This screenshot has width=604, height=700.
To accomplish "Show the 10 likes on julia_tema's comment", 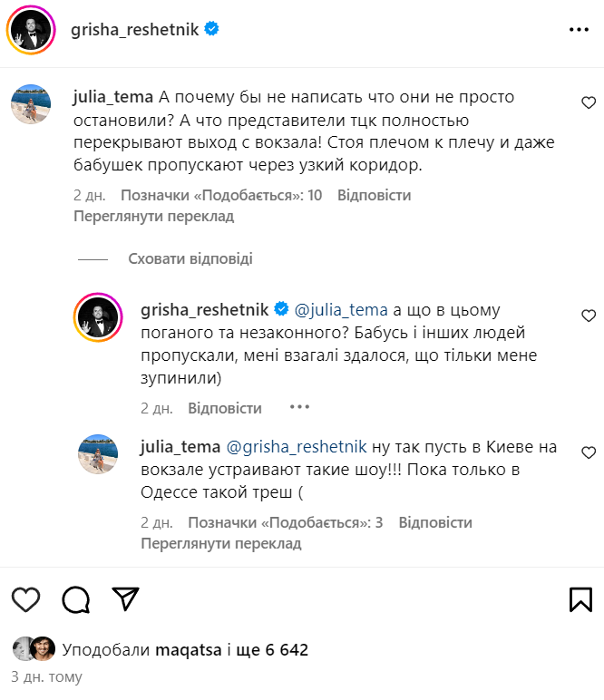I will [222, 195].
